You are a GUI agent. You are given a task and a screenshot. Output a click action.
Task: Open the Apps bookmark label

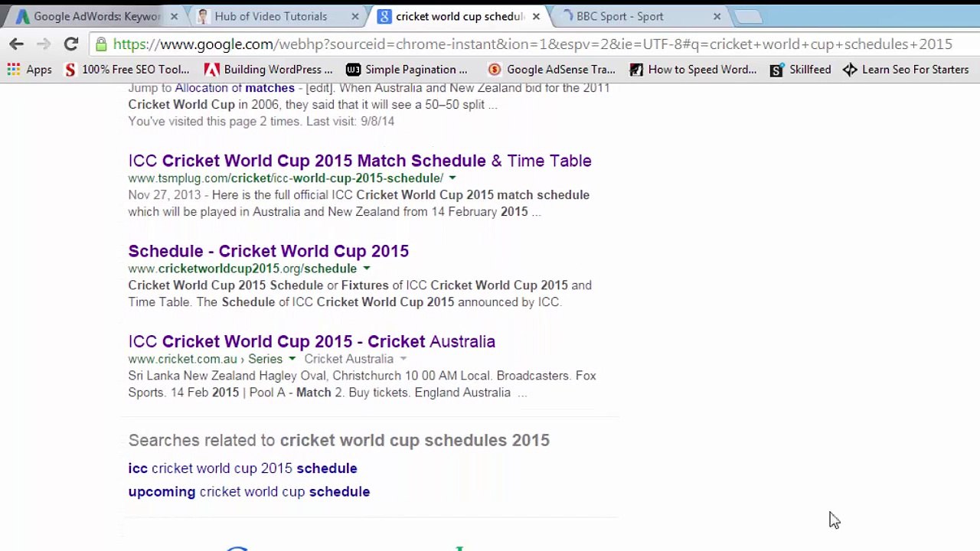pyautogui.click(x=39, y=70)
